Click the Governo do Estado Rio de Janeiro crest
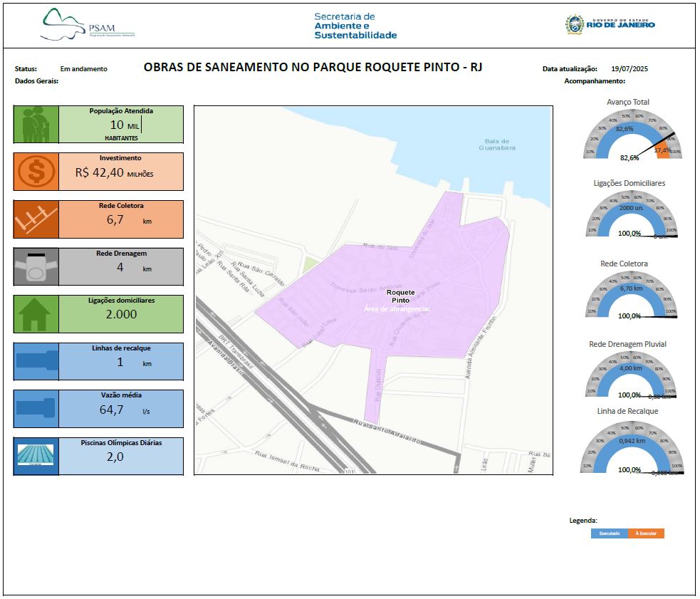This screenshot has width=700, height=599. [x=573, y=24]
